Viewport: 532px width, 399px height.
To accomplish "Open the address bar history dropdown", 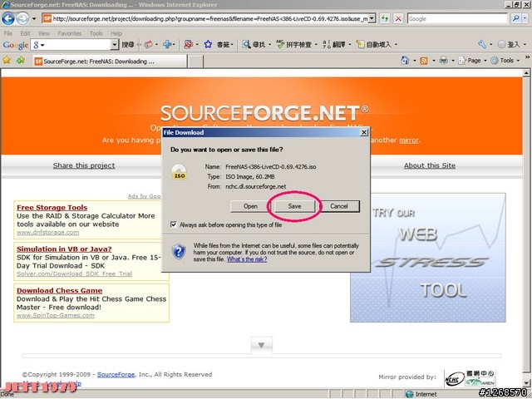I will pos(372,18).
